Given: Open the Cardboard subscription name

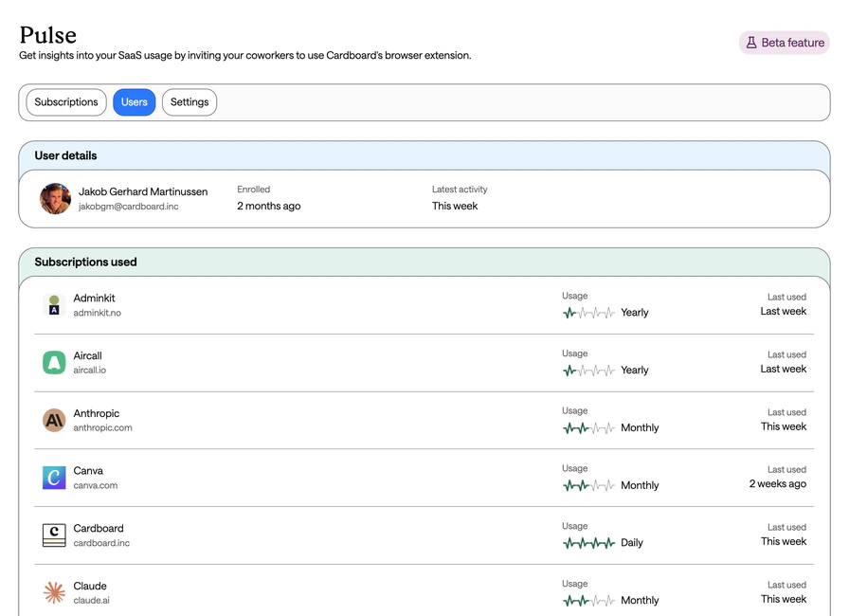Looking at the screenshot, I should click(99, 528).
